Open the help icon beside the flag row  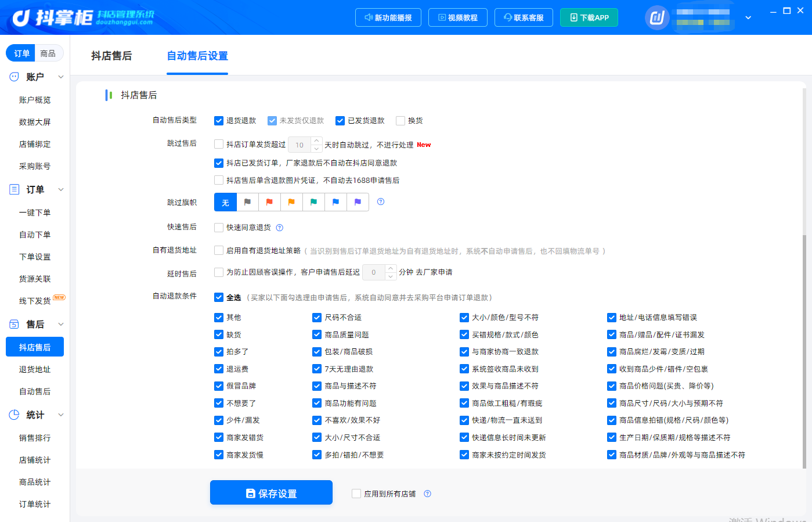pyautogui.click(x=381, y=201)
